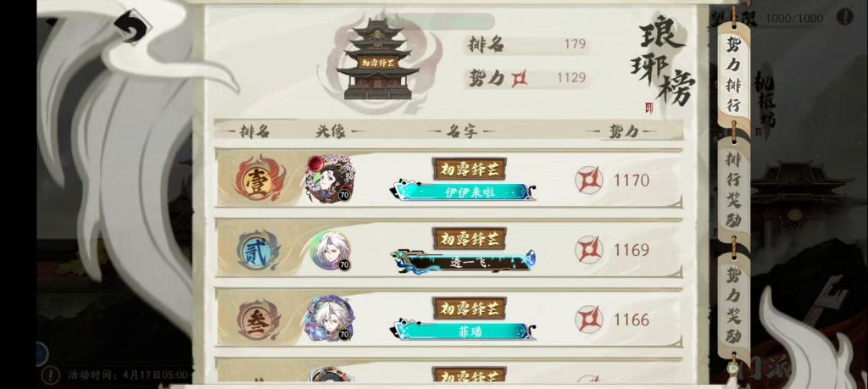This screenshot has height=389, width=868.
Task: Tap the back arrow icon
Action: point(131,26)
